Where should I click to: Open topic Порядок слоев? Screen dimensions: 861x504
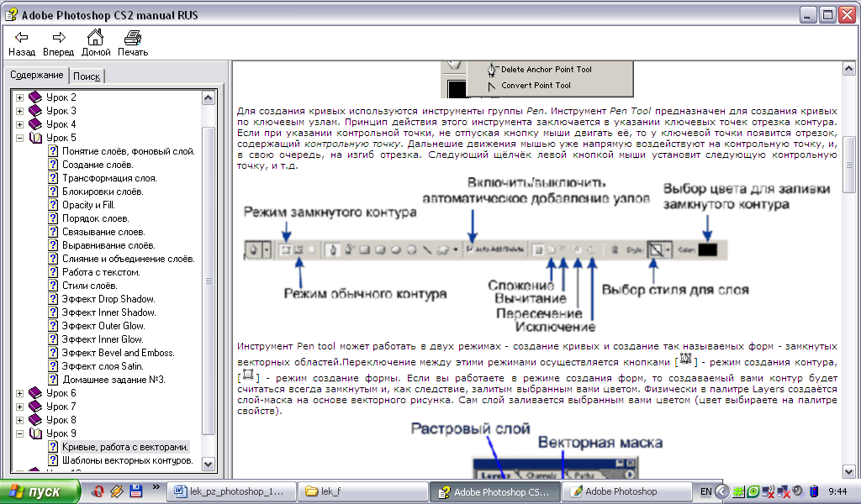tap(95, 218)
